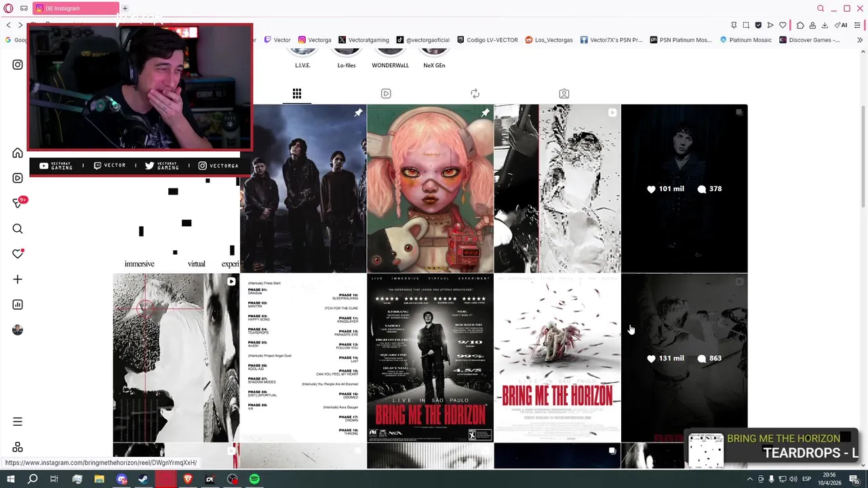Open the @vectorgaoficial TikTok bookmark

click(423, 40)
